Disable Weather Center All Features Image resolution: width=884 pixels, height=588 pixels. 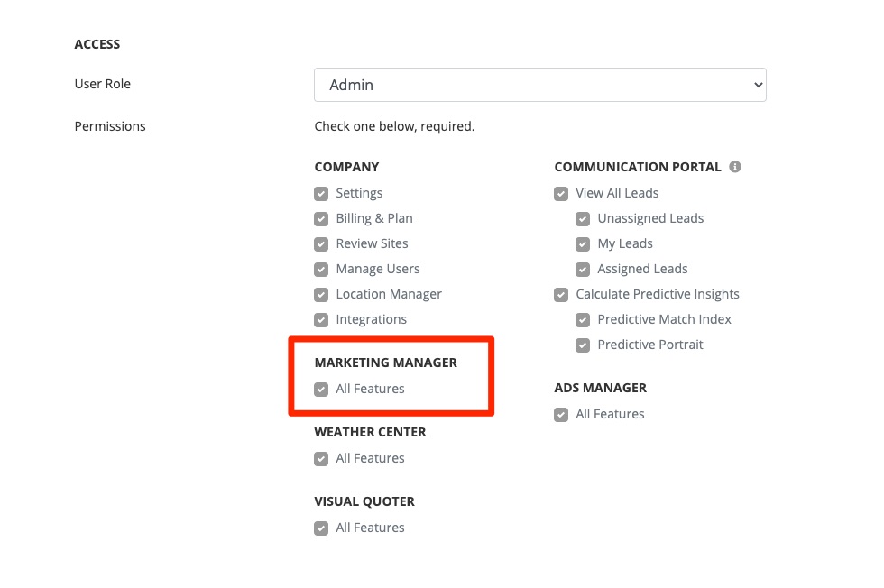[321, 458]
